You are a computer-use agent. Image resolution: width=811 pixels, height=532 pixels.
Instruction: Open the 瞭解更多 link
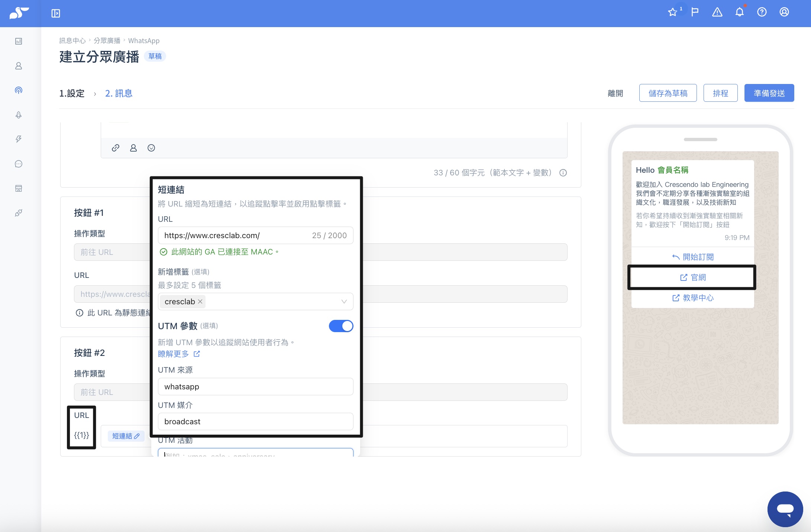(x=179, y=354)
